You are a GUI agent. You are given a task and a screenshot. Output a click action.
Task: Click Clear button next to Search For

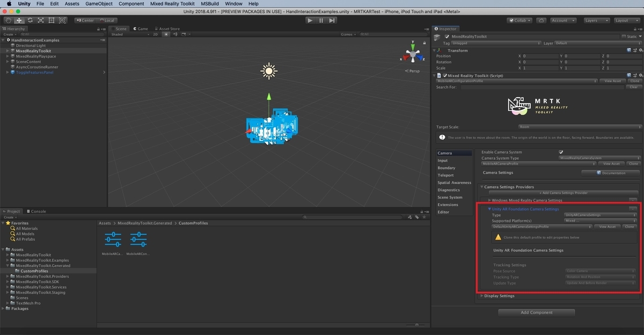634,87
